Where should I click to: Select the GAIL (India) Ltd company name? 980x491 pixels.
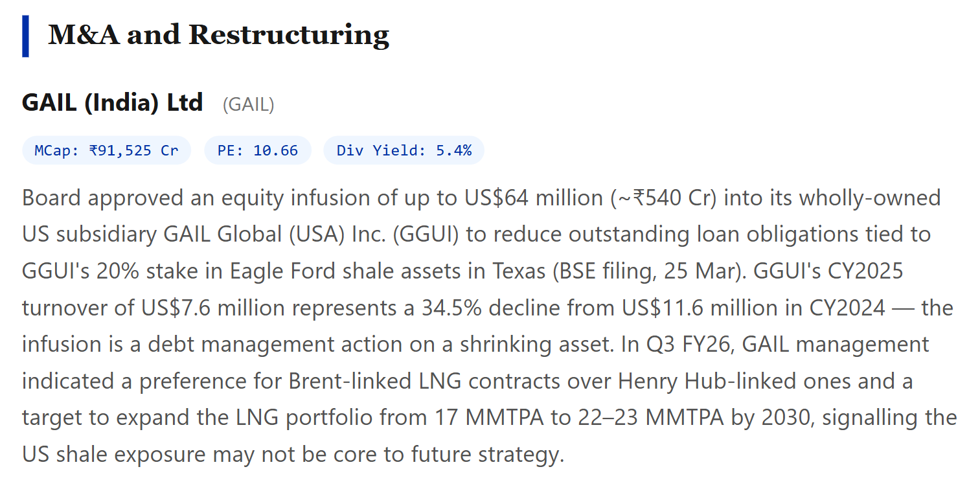(112, 102)
